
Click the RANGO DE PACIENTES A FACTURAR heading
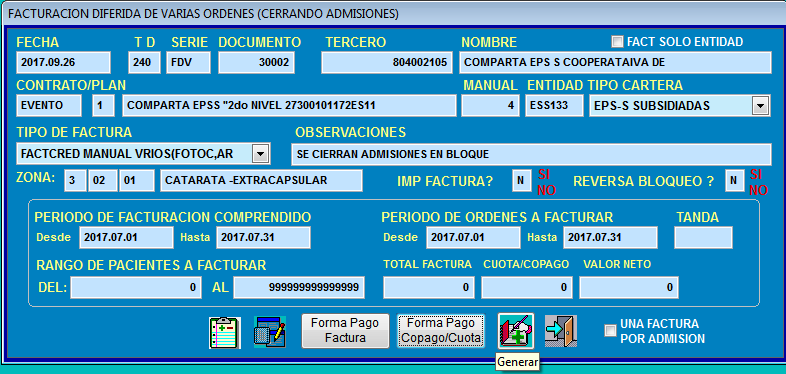151,265
